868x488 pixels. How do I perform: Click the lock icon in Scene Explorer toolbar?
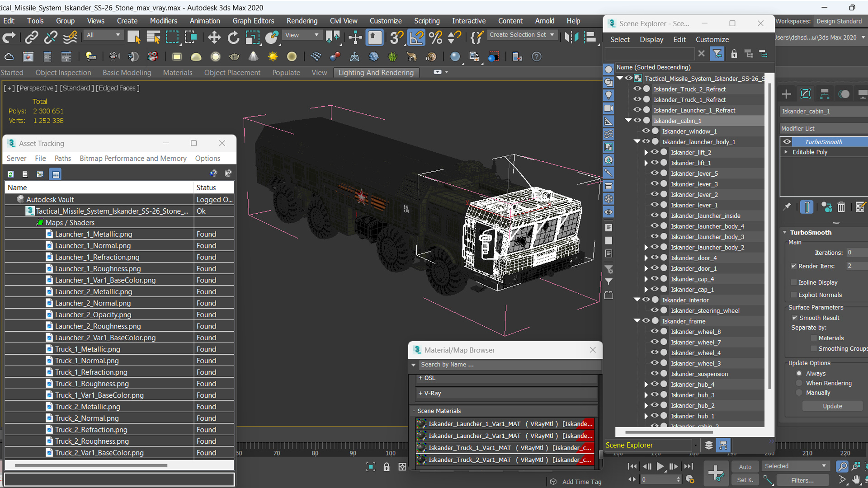(x=734, y=54)
